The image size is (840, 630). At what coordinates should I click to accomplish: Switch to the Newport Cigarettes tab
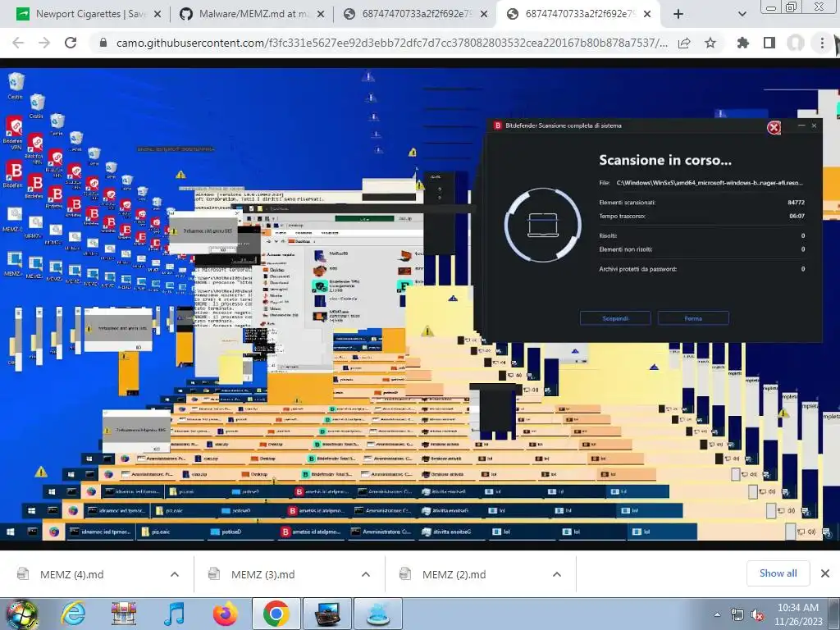pos(89,14)
